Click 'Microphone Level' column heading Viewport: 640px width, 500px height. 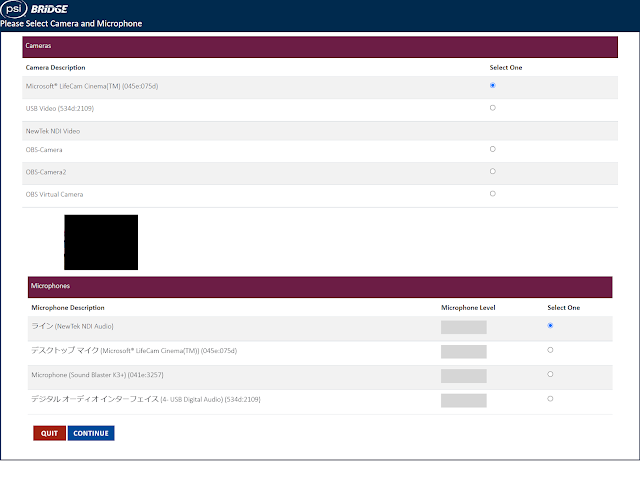tap(468, 308)
